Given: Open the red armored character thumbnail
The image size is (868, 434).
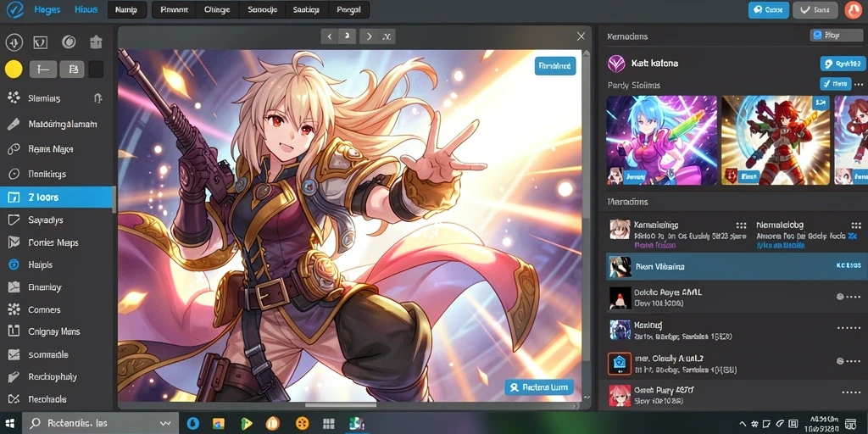Looking at the screenshot, I should 776,140.
